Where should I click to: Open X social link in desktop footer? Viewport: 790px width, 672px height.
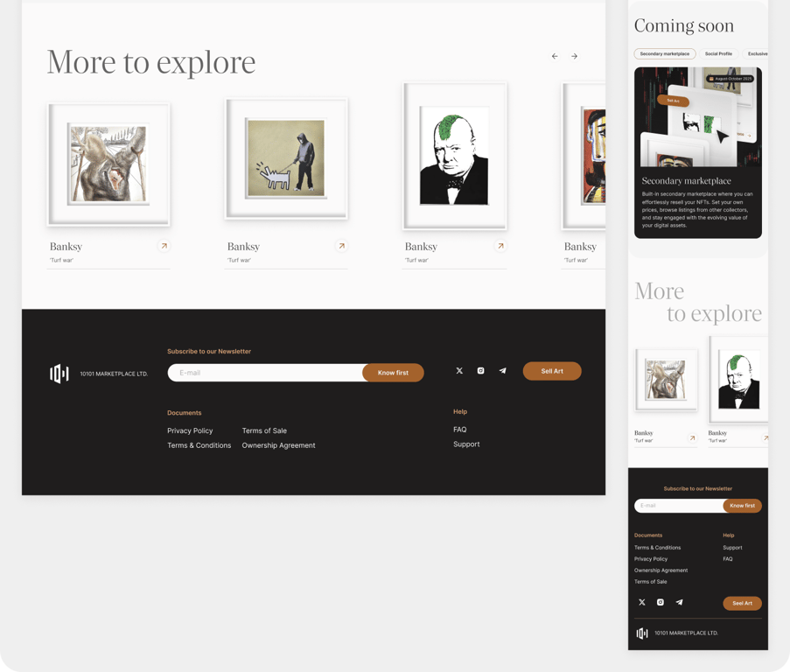(459, 371)
